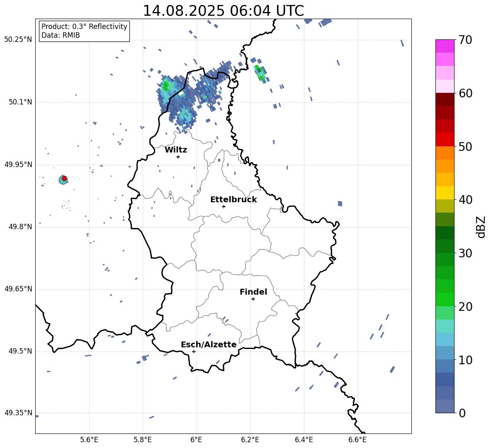Viewport: 491px width, 448px height.
Task: Click the 6.6°E longitude label
Action: (x=357, y=440)
